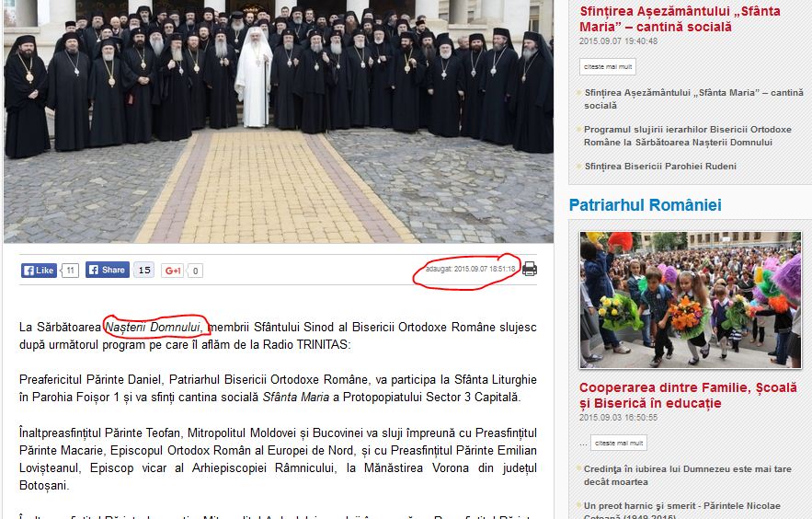
Task: Open the 'Sfințirea Bisericii Parohiei Rudeni' link
Action: 659,167
